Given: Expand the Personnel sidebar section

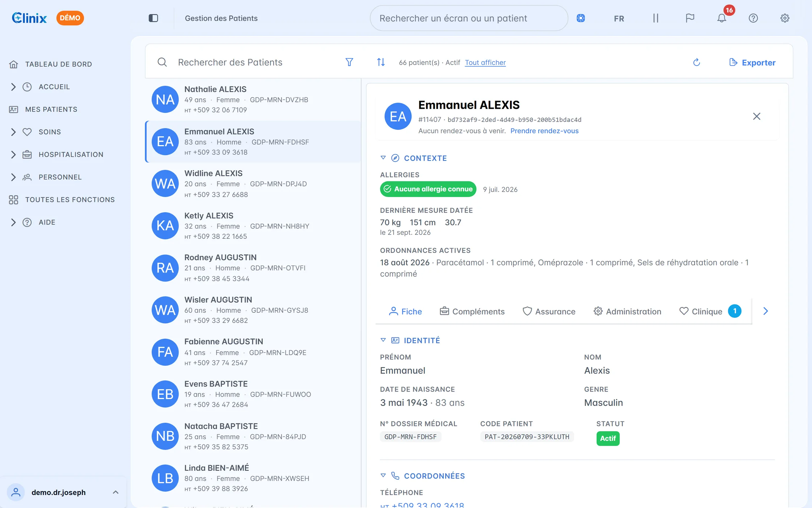Looking at the screenshot, I should [x=13, y=177].
